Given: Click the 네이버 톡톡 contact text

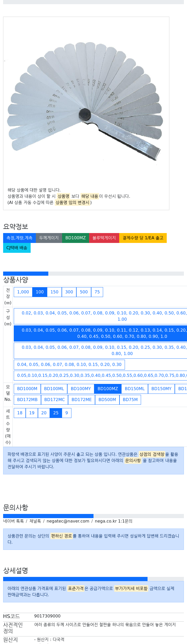Looking at the screenshot, I should (14, 521).
